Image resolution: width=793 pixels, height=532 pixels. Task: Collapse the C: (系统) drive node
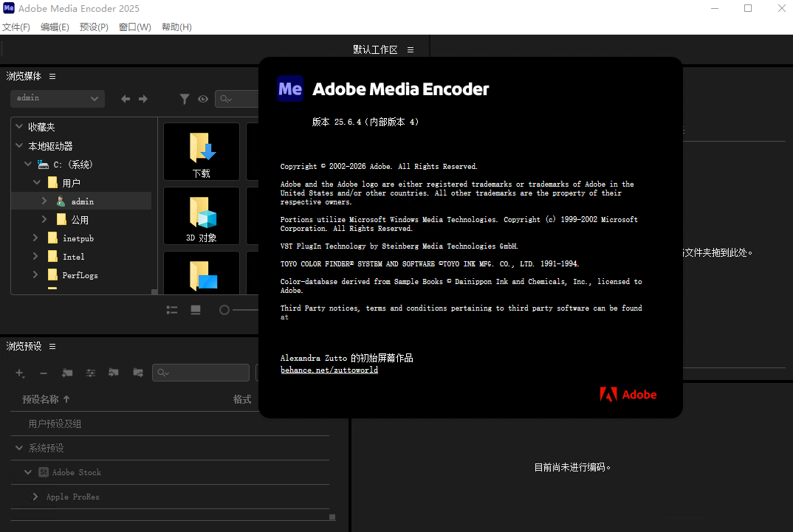click(28, 165)
